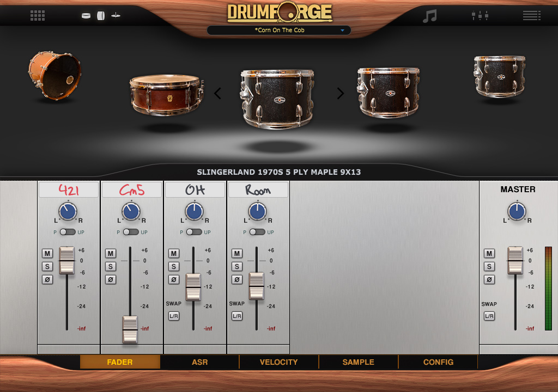The image size is (558, 392).
Task: Open the music note grooves icon
Action: tap(429, 16)
